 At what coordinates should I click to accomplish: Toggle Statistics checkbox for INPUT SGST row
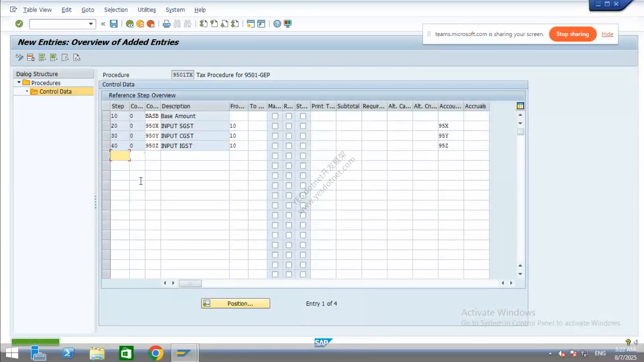pos(303,126)
